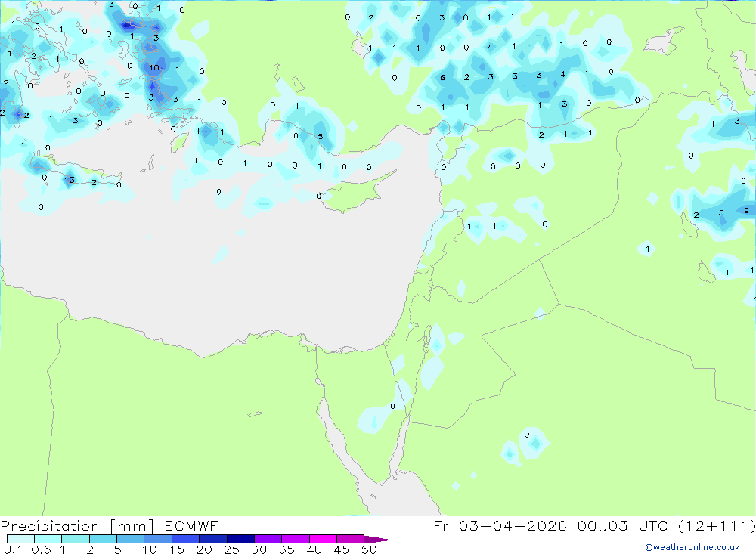Select the 40–45 mm magenta legend box
The image size is (756, 554).
click(323, 539)
